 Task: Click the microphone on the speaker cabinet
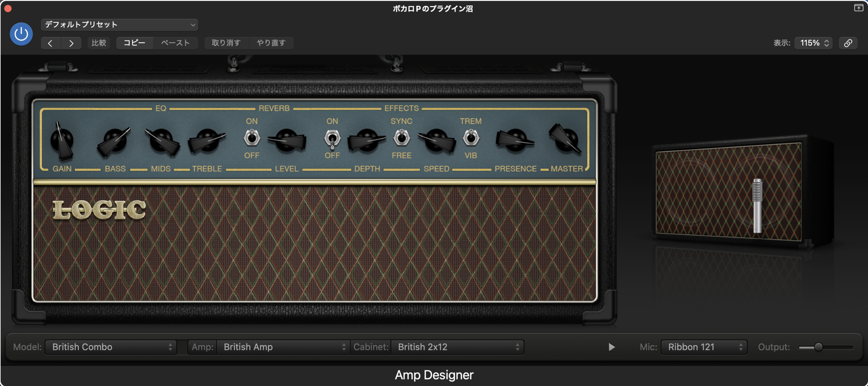tap(757, 205)
